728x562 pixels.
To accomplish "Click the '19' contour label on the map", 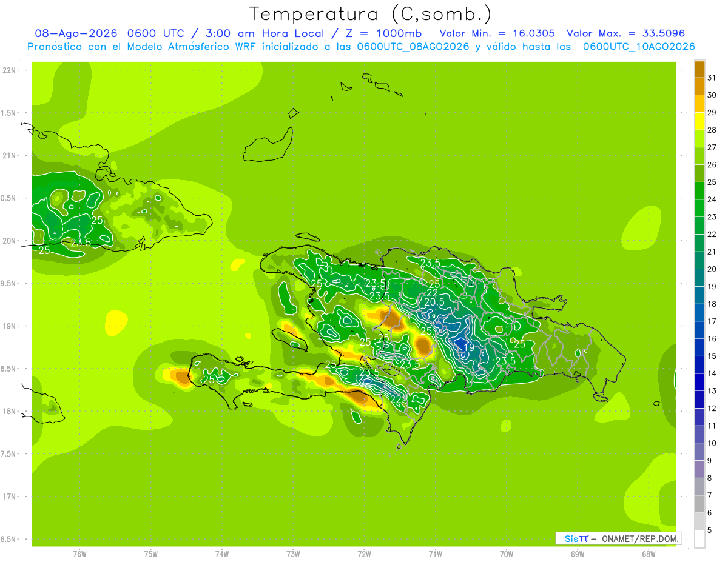I will (x=468, y=347).
